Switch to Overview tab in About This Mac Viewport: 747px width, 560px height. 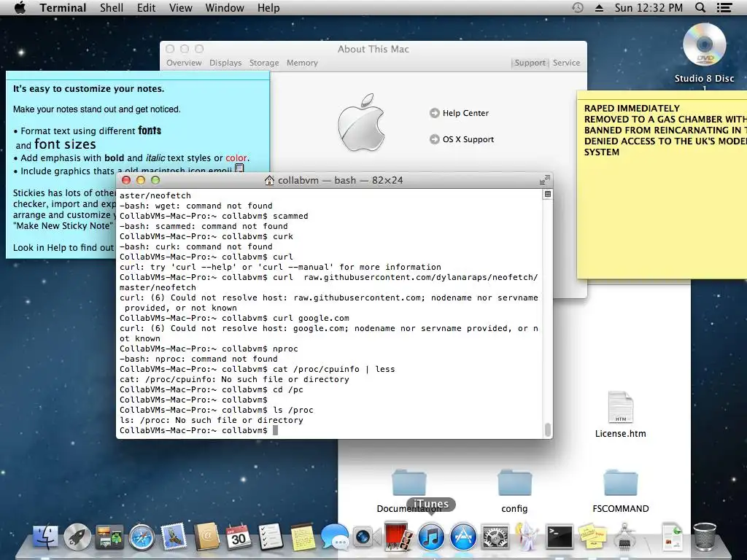pyautogui.click(x=184, y=63)
